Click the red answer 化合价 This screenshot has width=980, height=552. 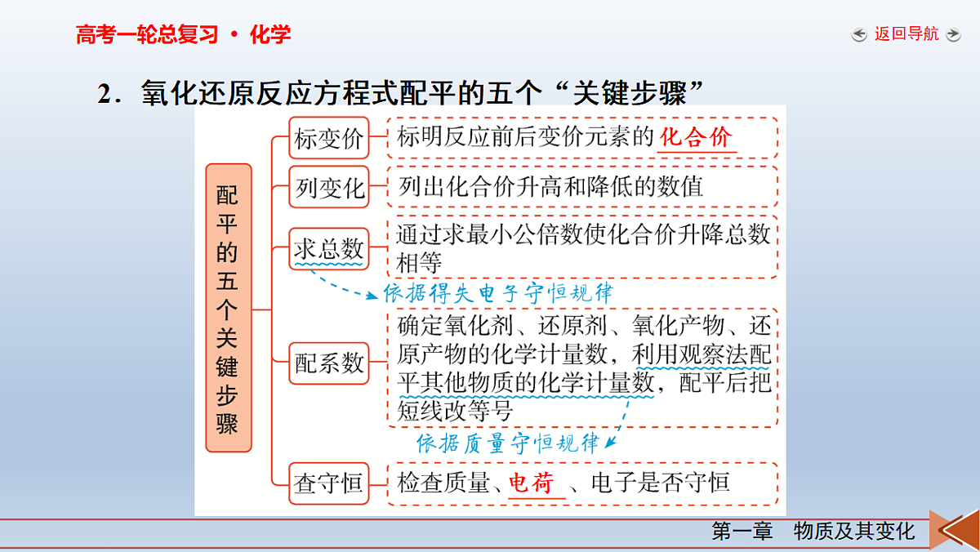click(x=697, y=137)
